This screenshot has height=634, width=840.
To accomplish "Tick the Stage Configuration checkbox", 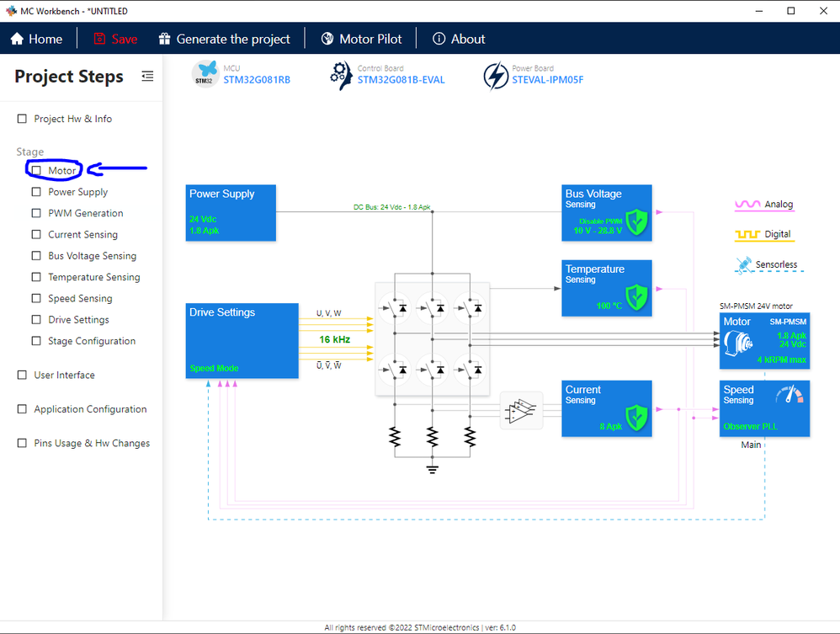I will pyautogui.click(x=36, y=341).
